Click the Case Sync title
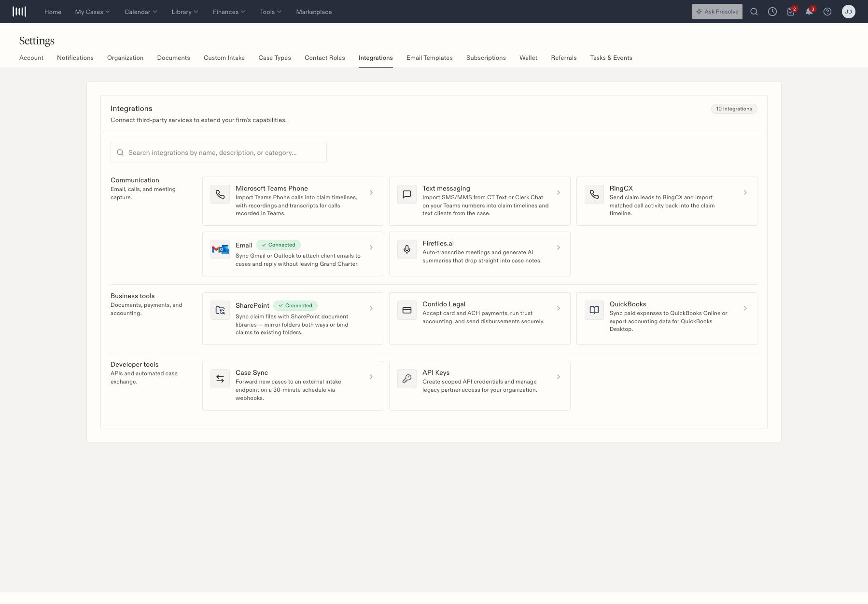Image resolution: width=868 pixels, height=604 pixels. click(x=252, y=372)
